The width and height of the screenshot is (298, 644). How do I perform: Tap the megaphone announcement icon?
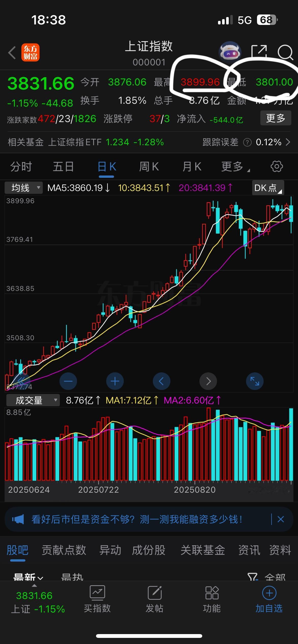pyautogui.click(x=18, y=519)
